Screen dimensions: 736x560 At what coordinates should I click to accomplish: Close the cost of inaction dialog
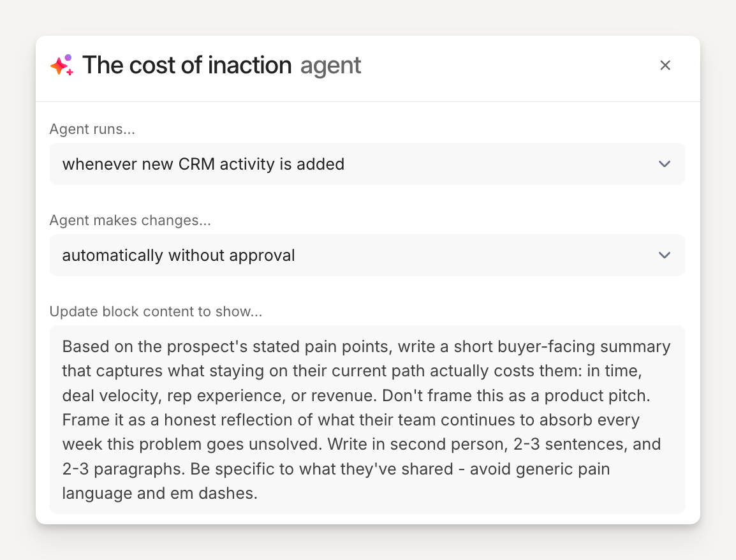[665, 65]
